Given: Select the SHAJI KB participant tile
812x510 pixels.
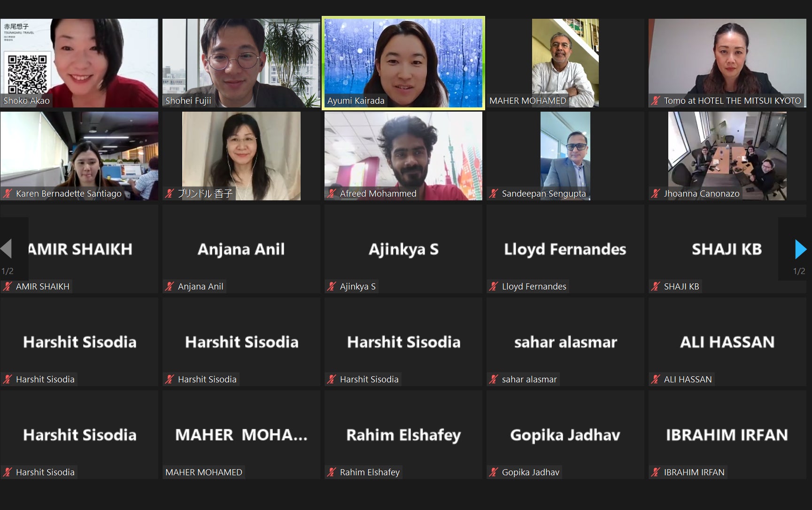Looking at the screenshot, I should tap(727, 249).
